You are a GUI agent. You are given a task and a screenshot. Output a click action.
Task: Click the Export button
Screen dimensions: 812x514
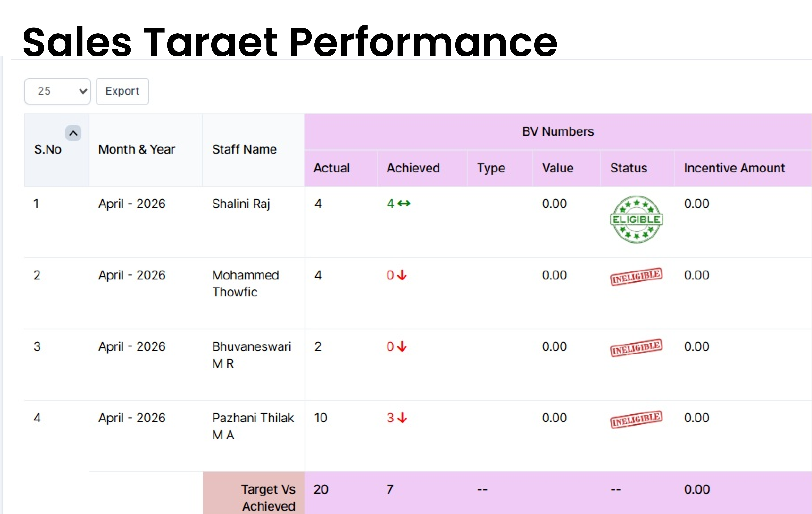click(122, 91)
